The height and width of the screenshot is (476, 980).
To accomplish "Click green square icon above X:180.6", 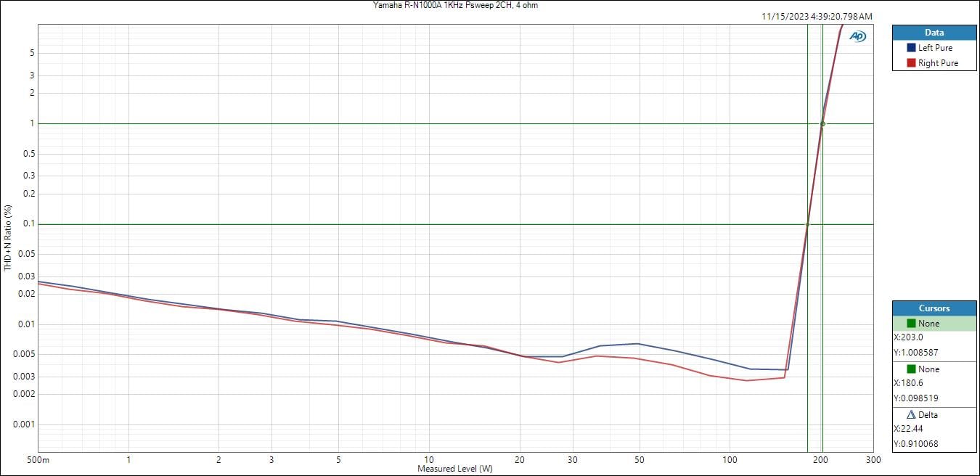I will (x=911, y=369).
